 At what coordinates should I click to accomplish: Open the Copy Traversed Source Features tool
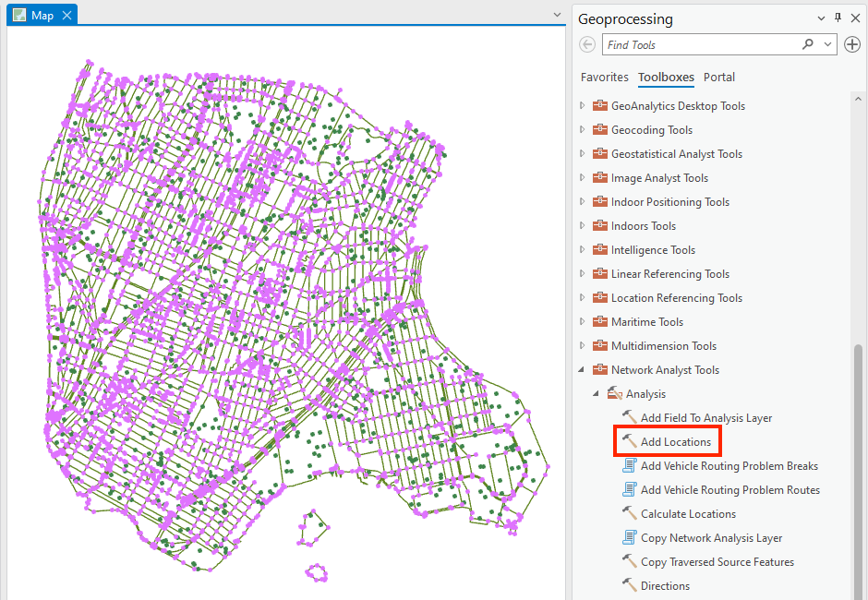[x=717, y=562]
